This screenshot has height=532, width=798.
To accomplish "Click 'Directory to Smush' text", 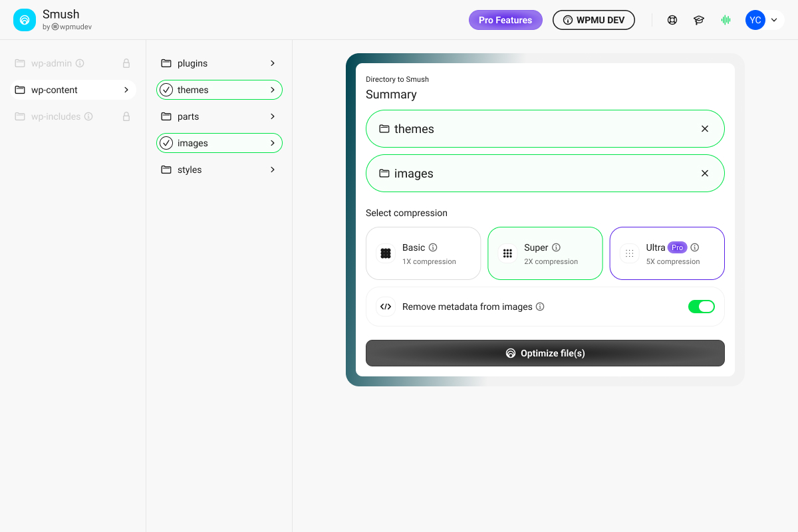I will point(397,79).
